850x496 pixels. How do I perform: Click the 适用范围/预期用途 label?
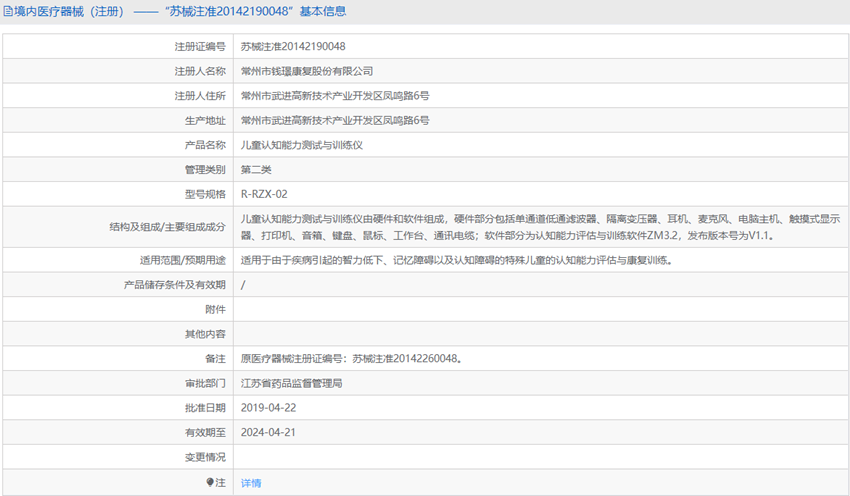183,260
